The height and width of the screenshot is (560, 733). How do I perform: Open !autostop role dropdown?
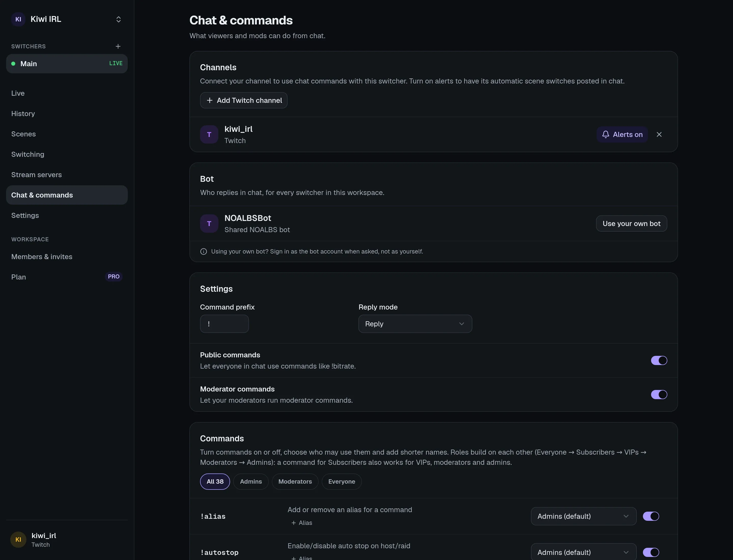click(583, 552)
